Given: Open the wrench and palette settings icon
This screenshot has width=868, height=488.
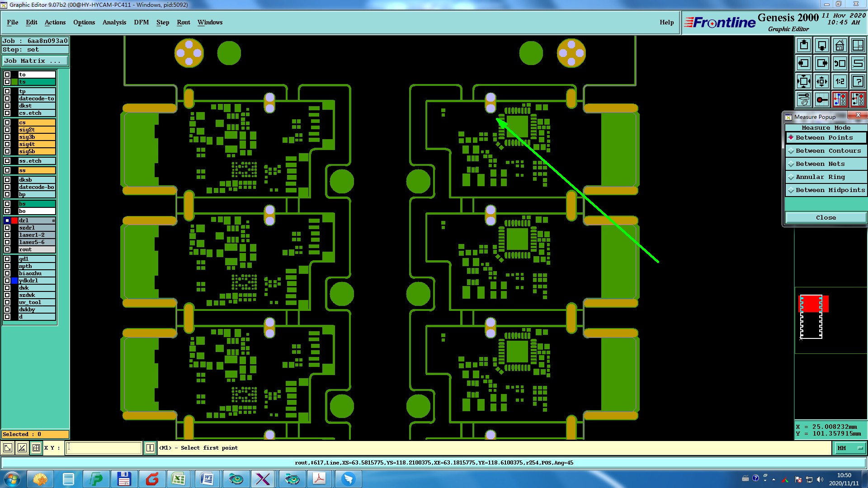Looking at the screenshot, I should point(804,99).
